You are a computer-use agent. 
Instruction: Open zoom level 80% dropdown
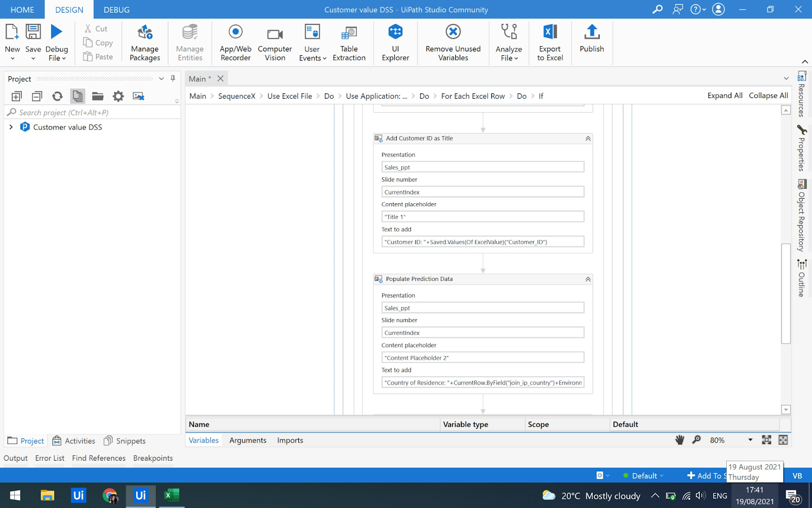click(x=750, y=440)
